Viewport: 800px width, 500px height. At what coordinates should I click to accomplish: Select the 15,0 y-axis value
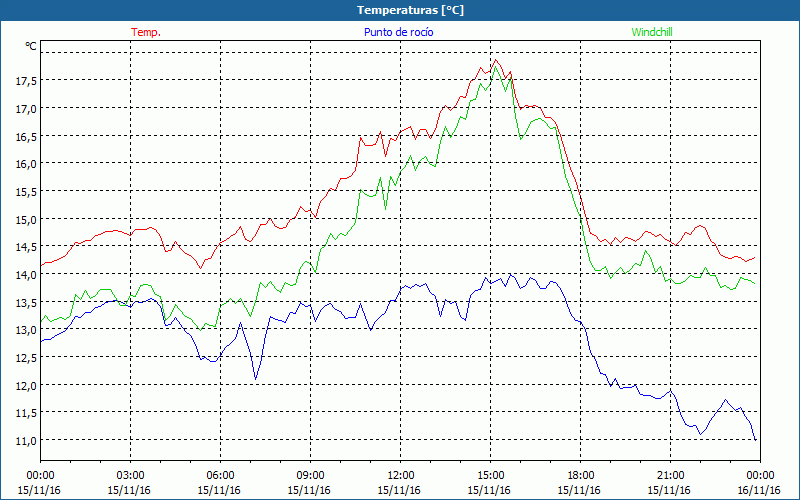[25, 219]
